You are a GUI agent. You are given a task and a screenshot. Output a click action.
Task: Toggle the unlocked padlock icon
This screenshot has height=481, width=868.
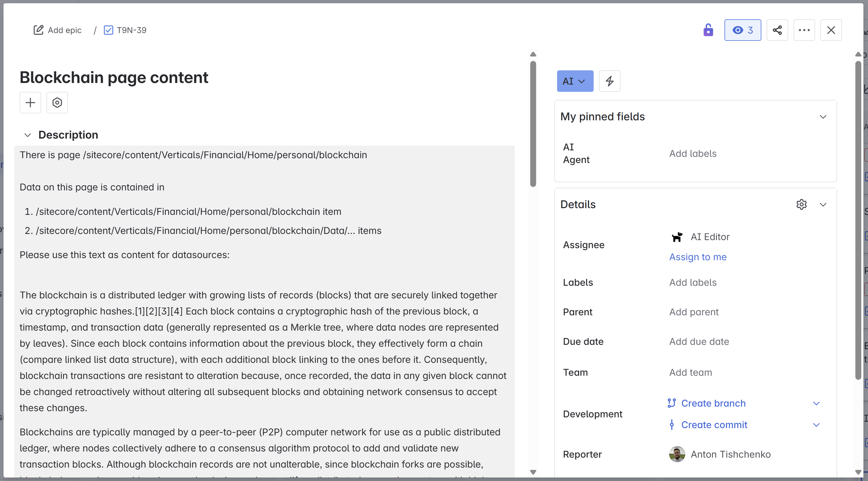[708, 30]
